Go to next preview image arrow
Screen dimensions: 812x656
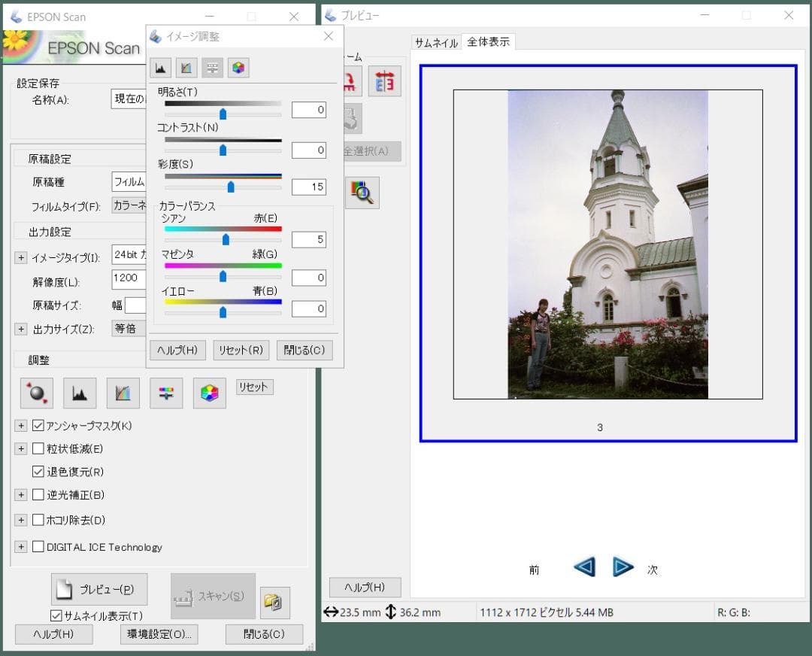click(623, 566)
